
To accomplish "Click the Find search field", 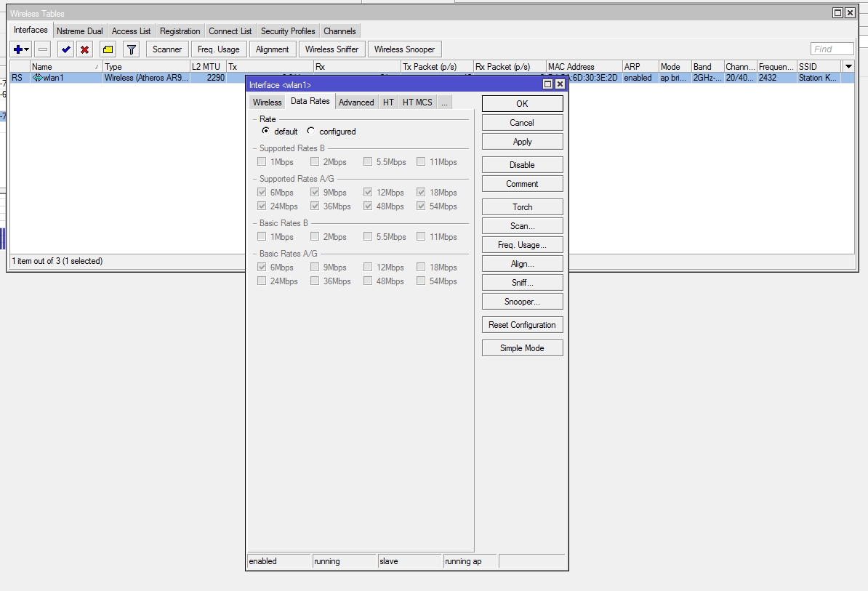I will [832, 49].
